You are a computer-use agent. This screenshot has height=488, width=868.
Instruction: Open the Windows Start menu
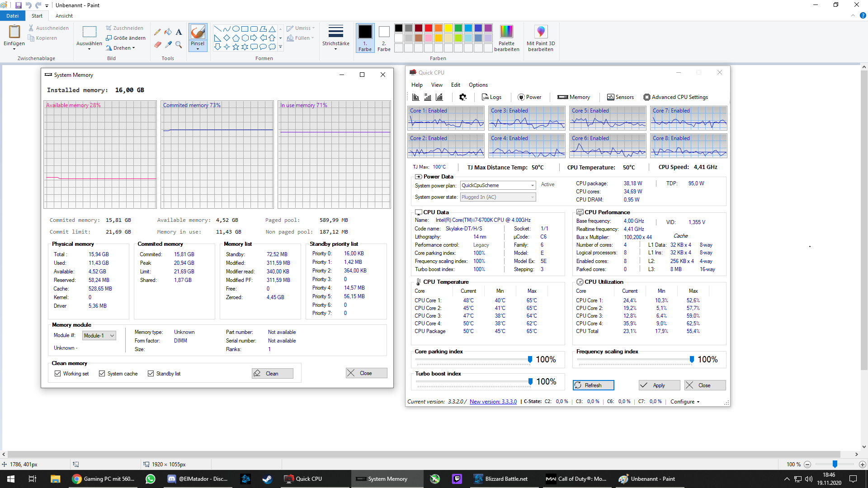click(11, 479)
